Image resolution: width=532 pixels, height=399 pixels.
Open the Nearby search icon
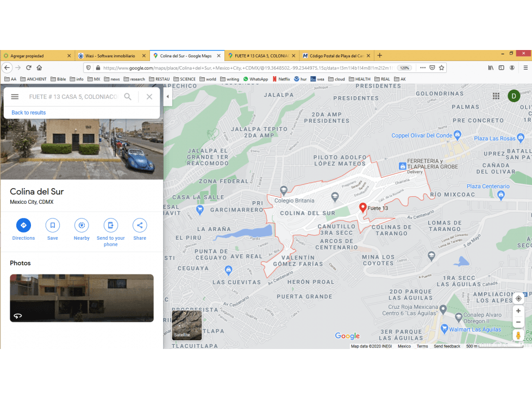click(x=82, y=225)
